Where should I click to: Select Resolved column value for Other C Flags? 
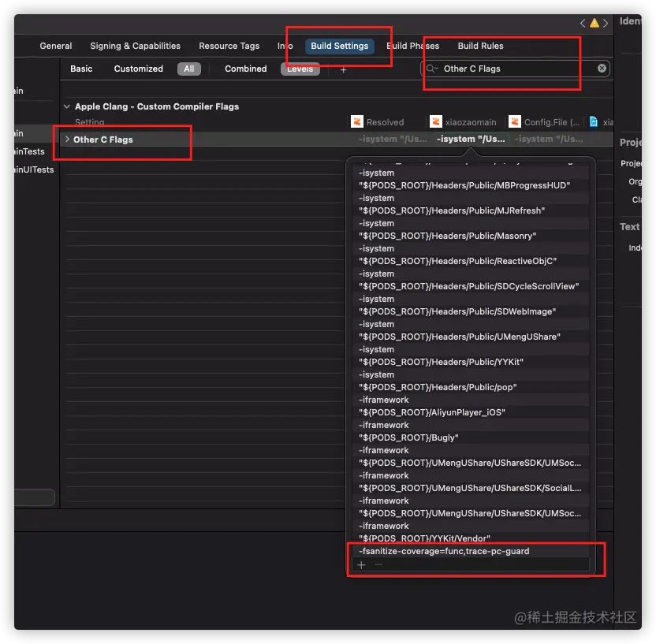pyautogui.click(x=393, y=140)
